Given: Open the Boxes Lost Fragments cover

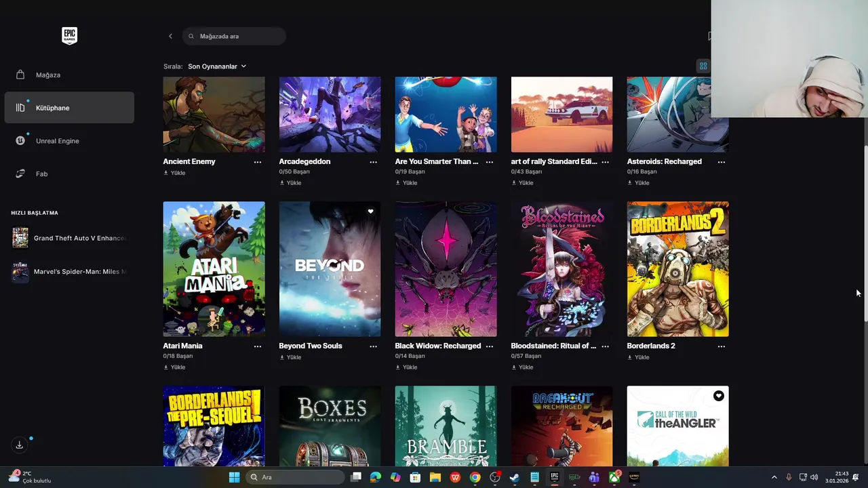Looking at the screenshot, I should tap(330, 426).
